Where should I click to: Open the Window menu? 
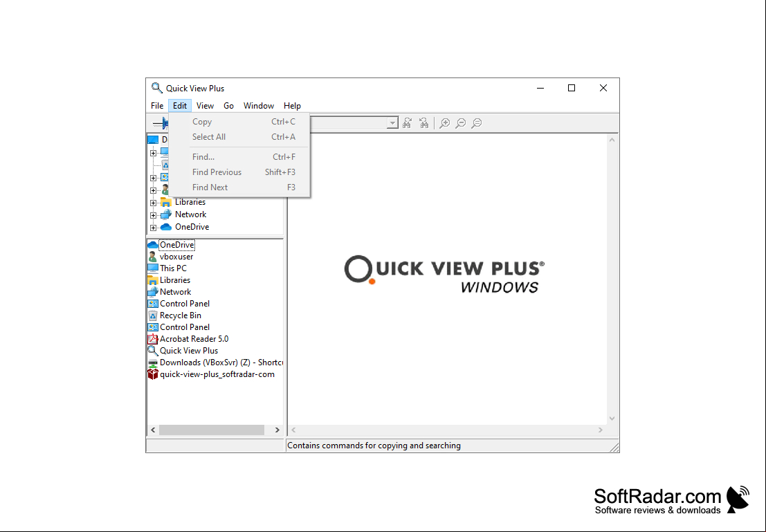(x=258, y=106)
